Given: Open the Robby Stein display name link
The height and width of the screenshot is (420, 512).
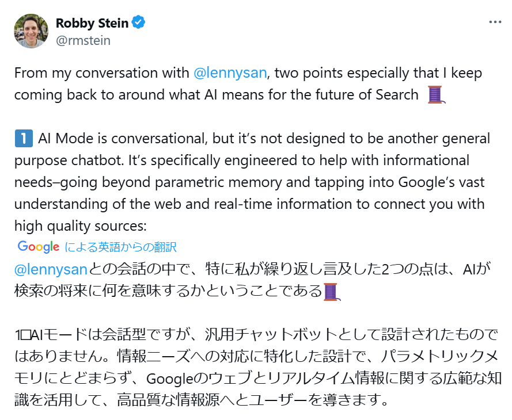Looking at the screenshot, I should [92, 23].
